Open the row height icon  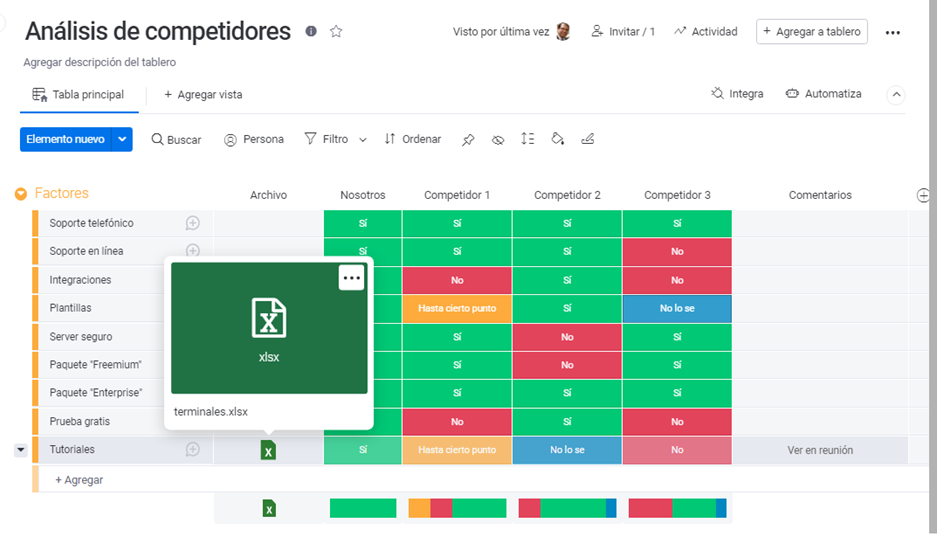pyautogui.click(x=528, y=139)
